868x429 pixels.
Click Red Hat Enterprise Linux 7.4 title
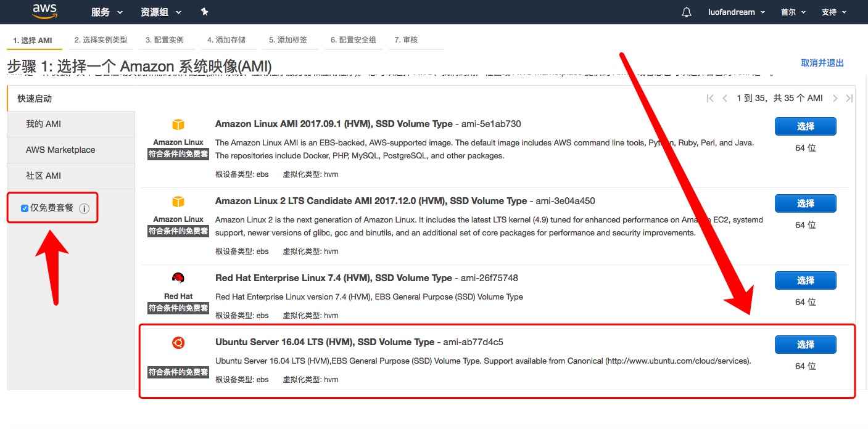[334, 278]
